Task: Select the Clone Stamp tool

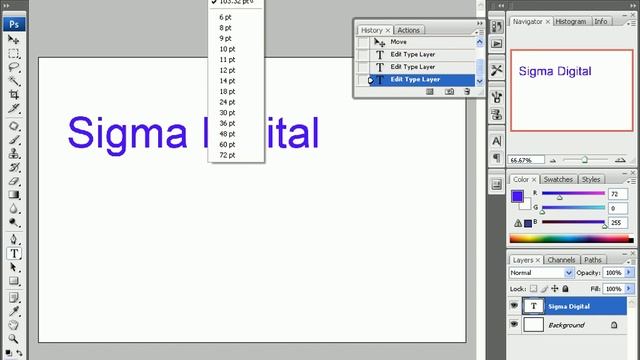Action: (x=13, y=153)
